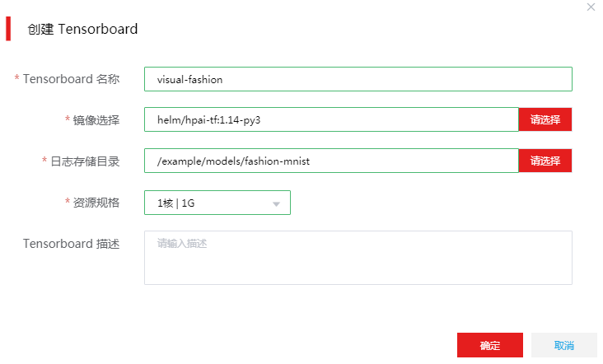Screen dimensions: 603x364
Task: Click the red asterisk before 日志存储目录
Action: click(44, 160)
